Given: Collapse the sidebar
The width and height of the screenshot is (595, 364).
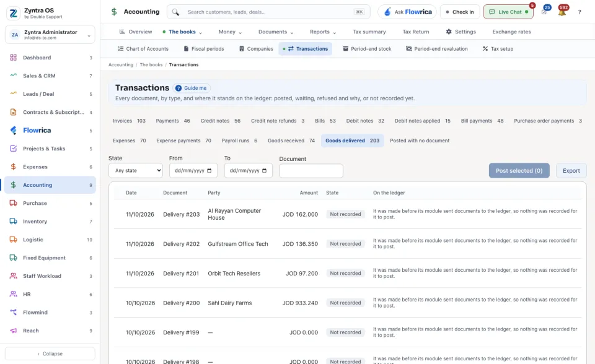Looking at the screenshot, I should coord(50,353).
